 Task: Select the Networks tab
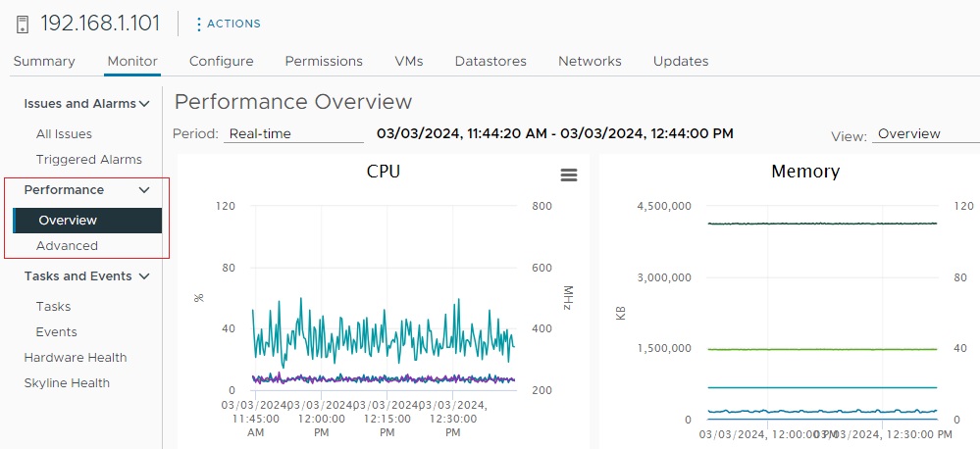click(x=590, y=61)
